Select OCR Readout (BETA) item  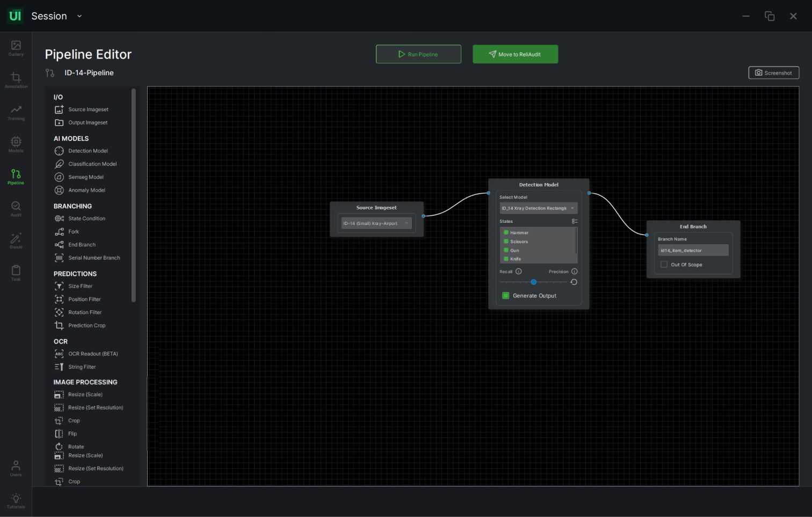coord(86,354)
